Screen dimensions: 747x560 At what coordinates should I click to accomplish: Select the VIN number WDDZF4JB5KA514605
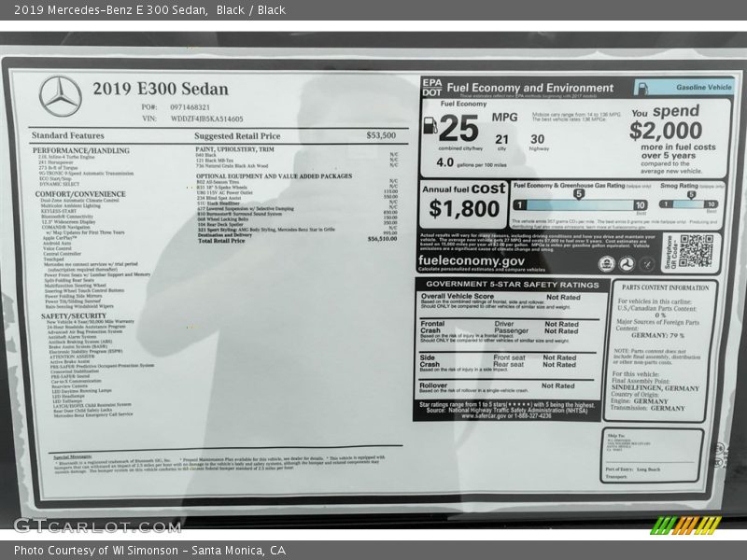tap(206, 119)
